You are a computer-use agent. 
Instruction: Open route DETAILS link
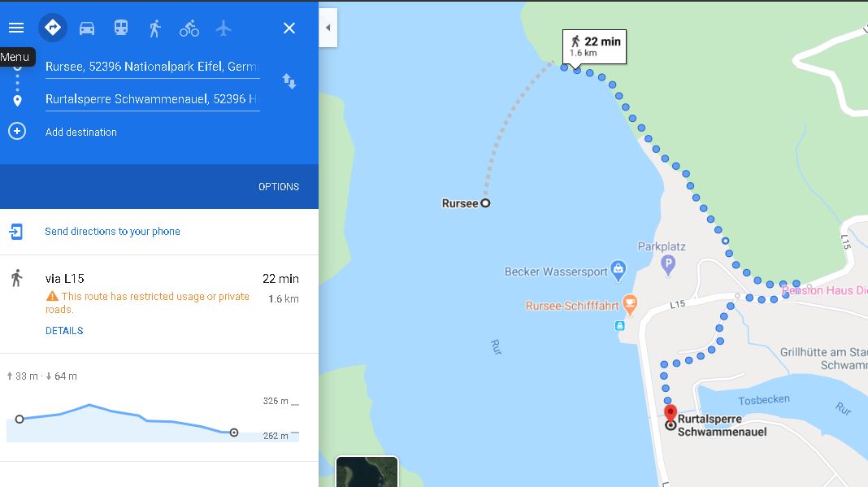click(x=64, y=331)
